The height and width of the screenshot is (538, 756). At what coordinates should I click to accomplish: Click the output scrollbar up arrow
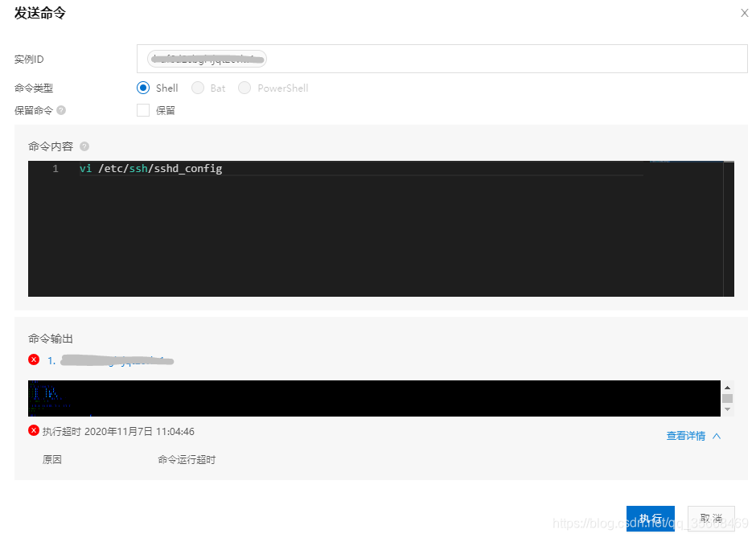pos(728,388)
